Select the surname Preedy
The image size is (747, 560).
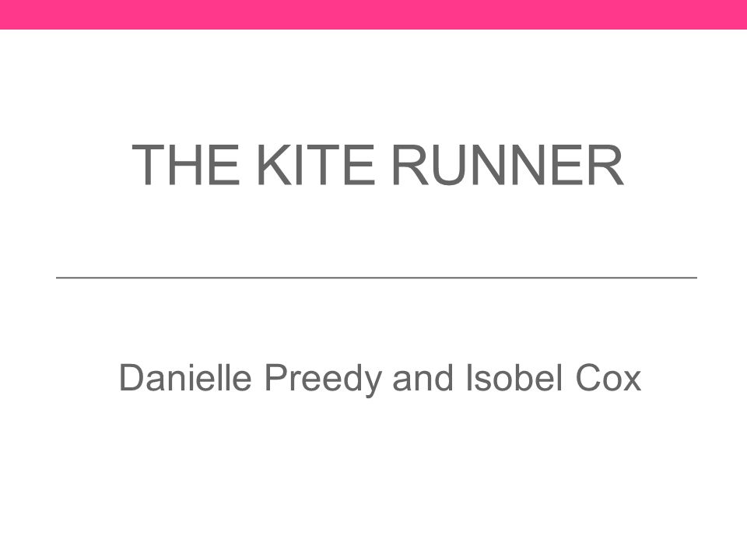point(323,380)
